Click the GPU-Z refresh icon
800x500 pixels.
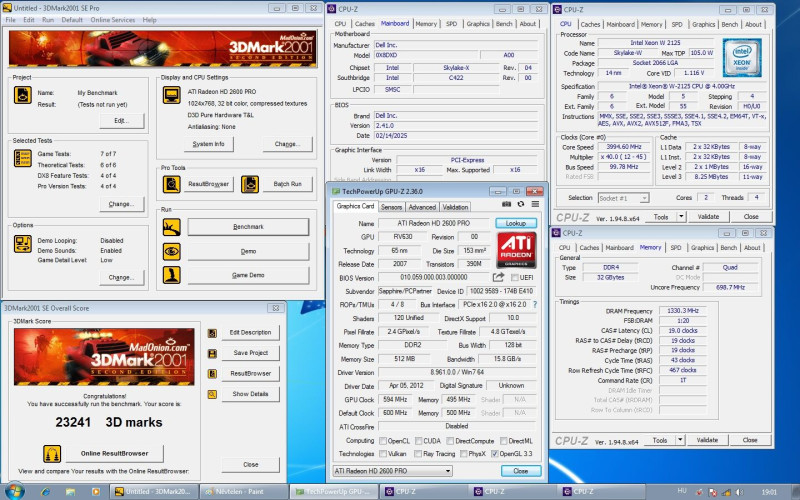(x=520, y=206)
